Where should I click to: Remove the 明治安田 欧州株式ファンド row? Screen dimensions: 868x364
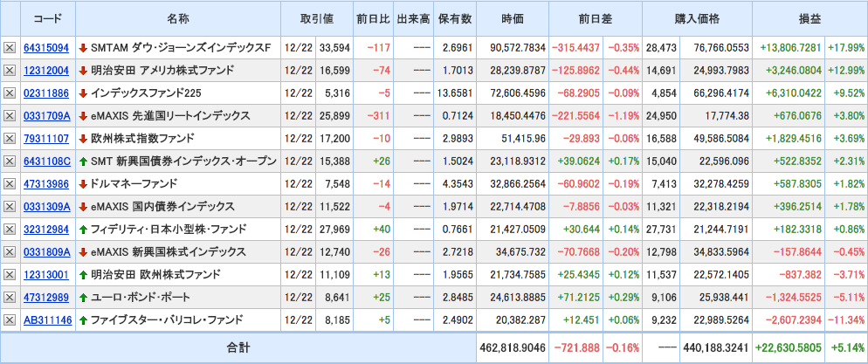[x=10, y=274]
